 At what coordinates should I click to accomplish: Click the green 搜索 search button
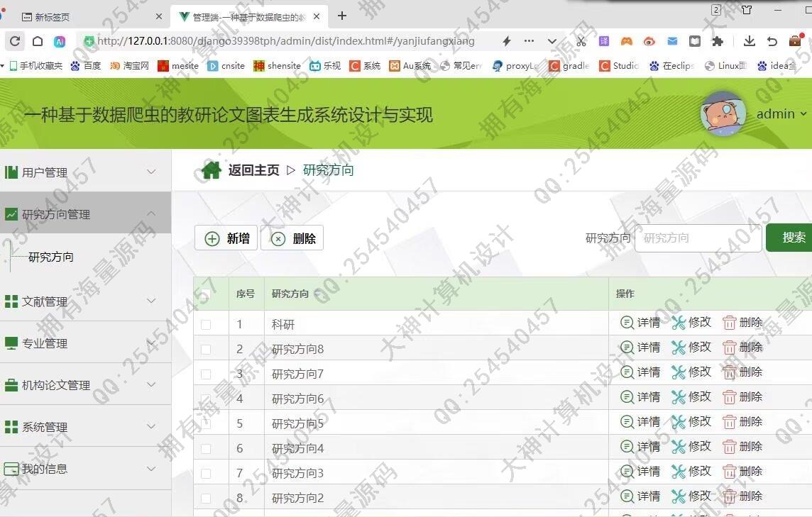click(789, 238)
